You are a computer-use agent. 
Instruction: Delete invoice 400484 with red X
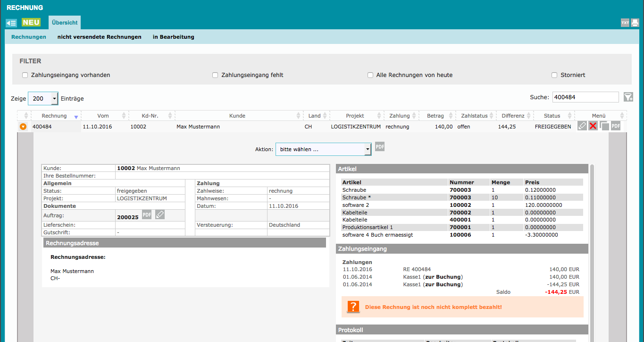[x=593, y=126]
